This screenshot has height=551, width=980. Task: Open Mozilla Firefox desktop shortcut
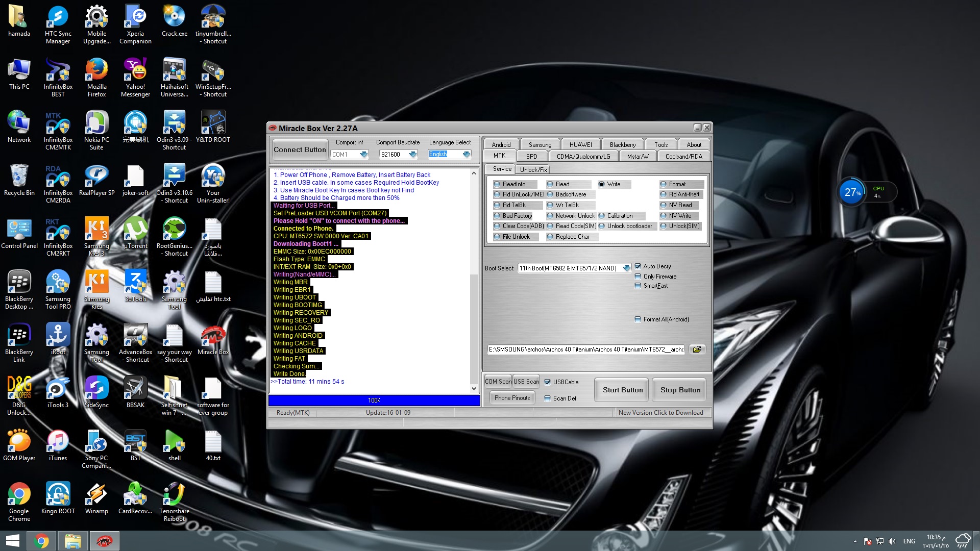pos(96,78)
